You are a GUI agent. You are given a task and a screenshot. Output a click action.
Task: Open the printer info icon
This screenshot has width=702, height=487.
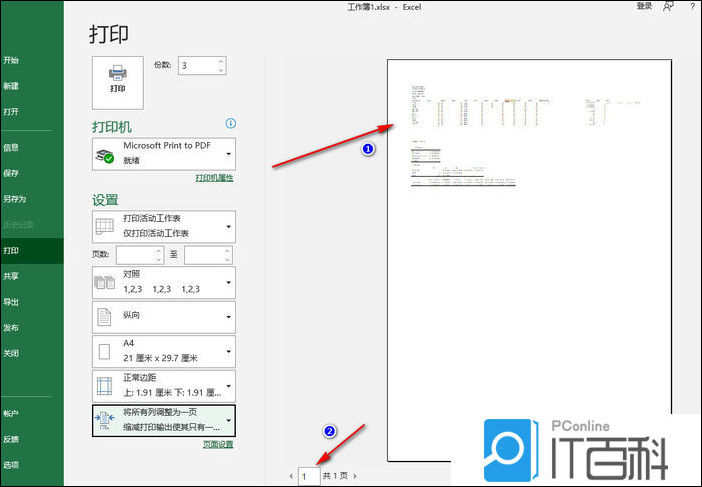tap(231, 124)
